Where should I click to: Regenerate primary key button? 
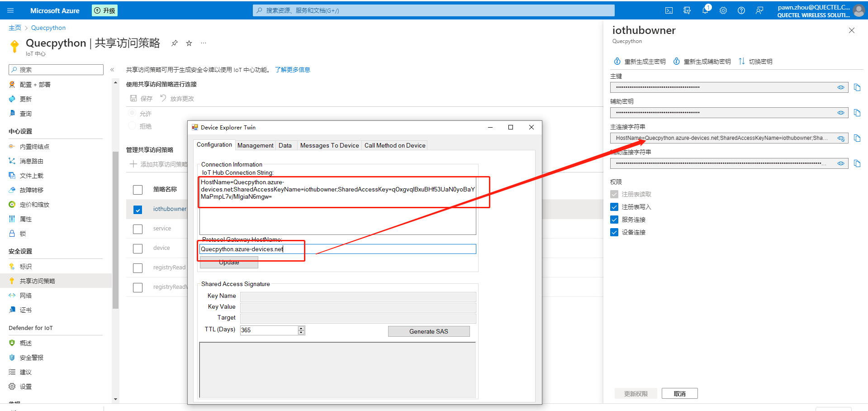(x=640, y=62)
